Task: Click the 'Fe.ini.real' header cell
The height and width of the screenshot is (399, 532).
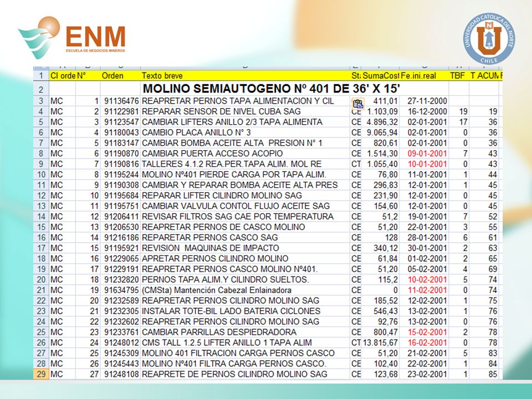Action: click(424, 76)
